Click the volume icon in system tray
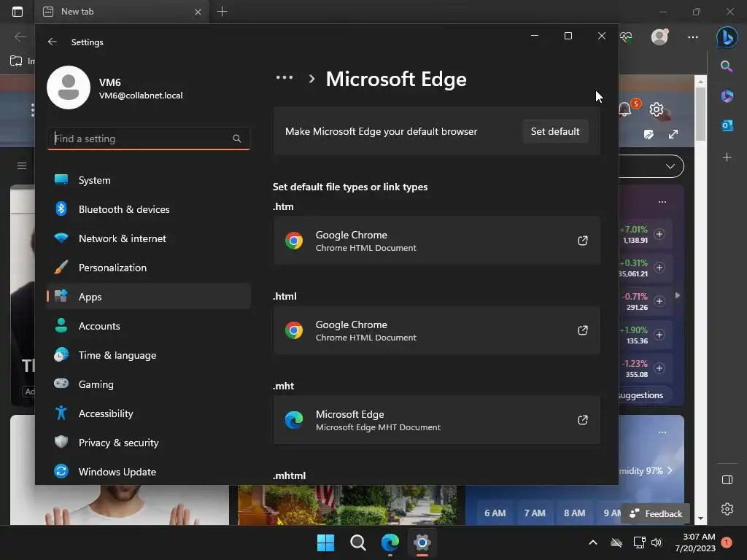 pyautogui.click(x=657, y=542)
